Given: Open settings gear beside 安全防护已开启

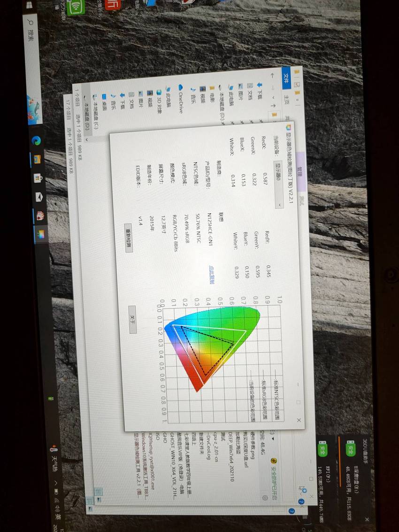Looking at the screenshot, I should tap(265, 497).
